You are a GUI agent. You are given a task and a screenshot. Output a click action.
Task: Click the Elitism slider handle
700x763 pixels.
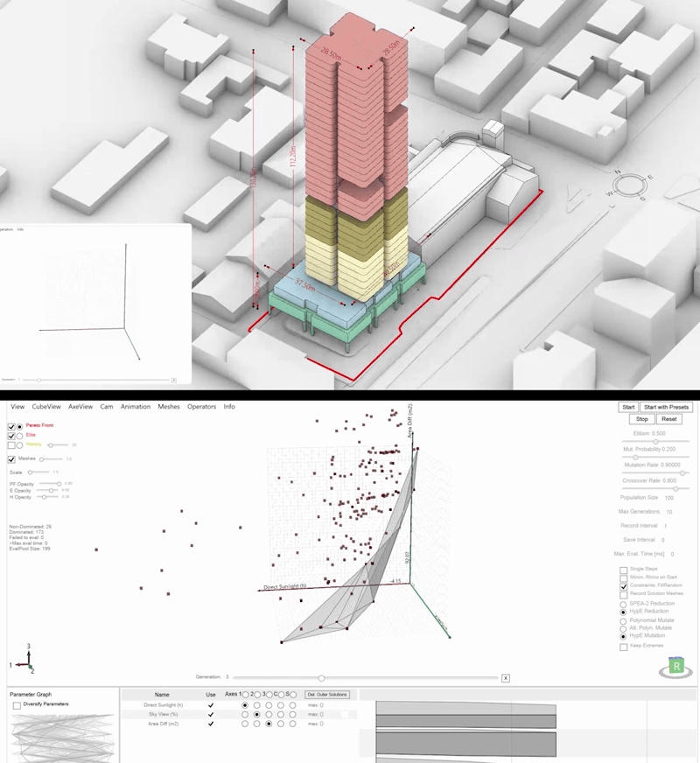click(x=655, y=441)
